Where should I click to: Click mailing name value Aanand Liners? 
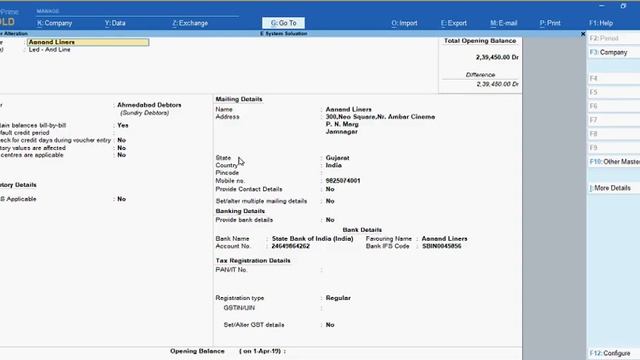[349, 109]
